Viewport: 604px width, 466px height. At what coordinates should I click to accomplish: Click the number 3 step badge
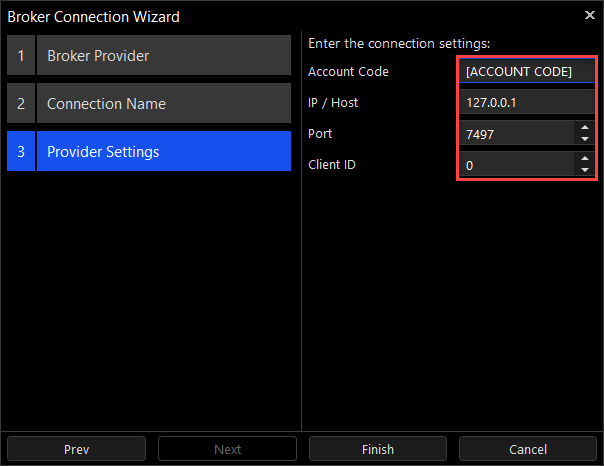[x=21, y=152]
